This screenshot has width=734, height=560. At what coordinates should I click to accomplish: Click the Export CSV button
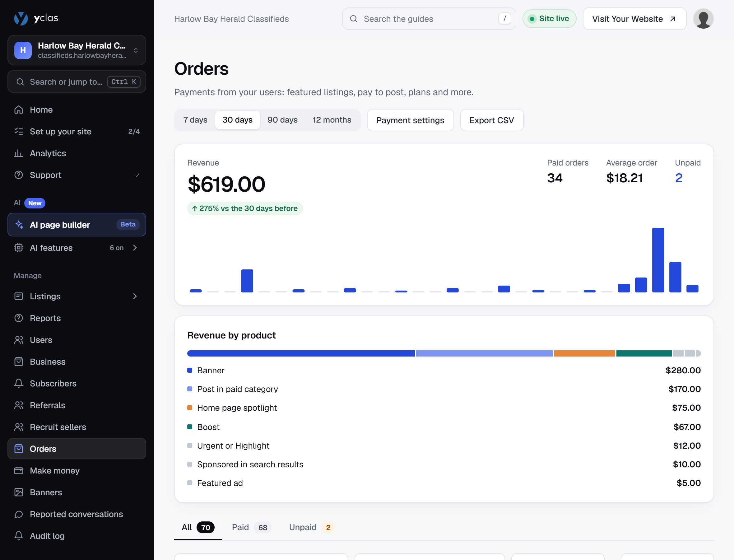click(x=492, y=120)
